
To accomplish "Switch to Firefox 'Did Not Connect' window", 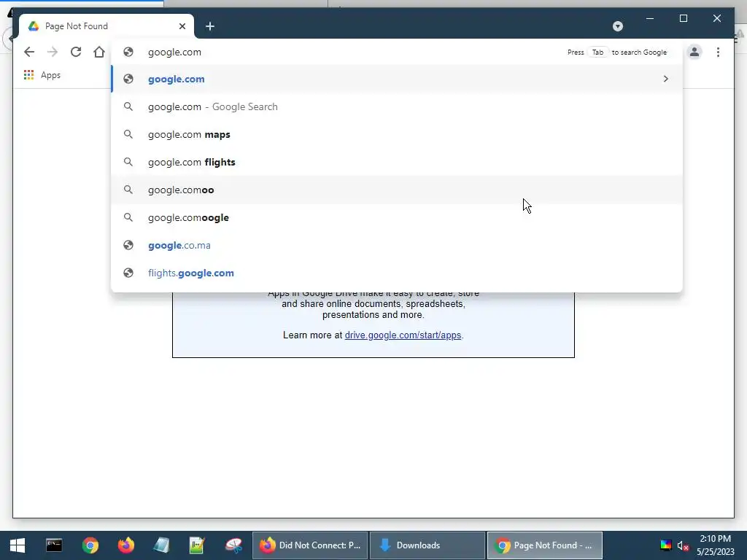I will click(x=309, y=545).
